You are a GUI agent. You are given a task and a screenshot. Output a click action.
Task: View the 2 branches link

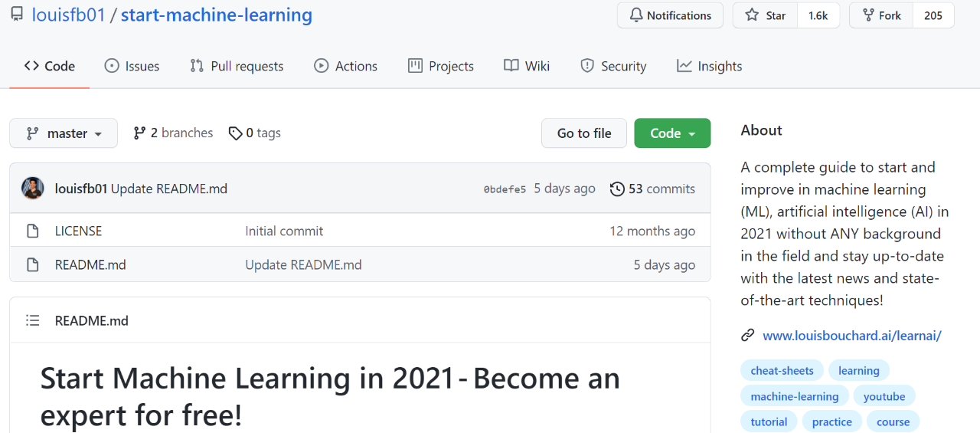click(173, 133)
